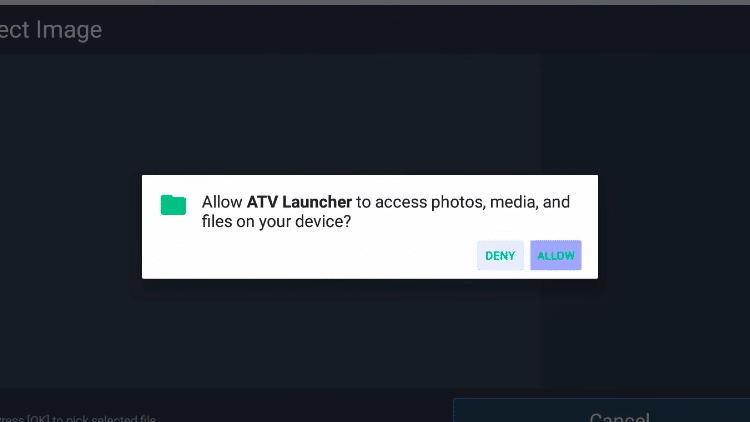Click the green folder permission icon
This screenshot has width=750, height=422.
173,205
